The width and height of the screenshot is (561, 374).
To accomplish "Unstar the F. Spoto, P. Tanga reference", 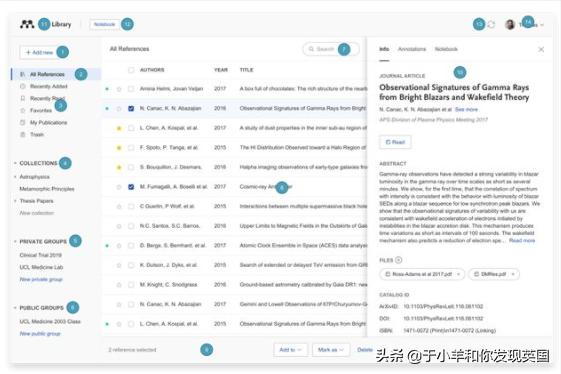I will click(x=119, y=147).
